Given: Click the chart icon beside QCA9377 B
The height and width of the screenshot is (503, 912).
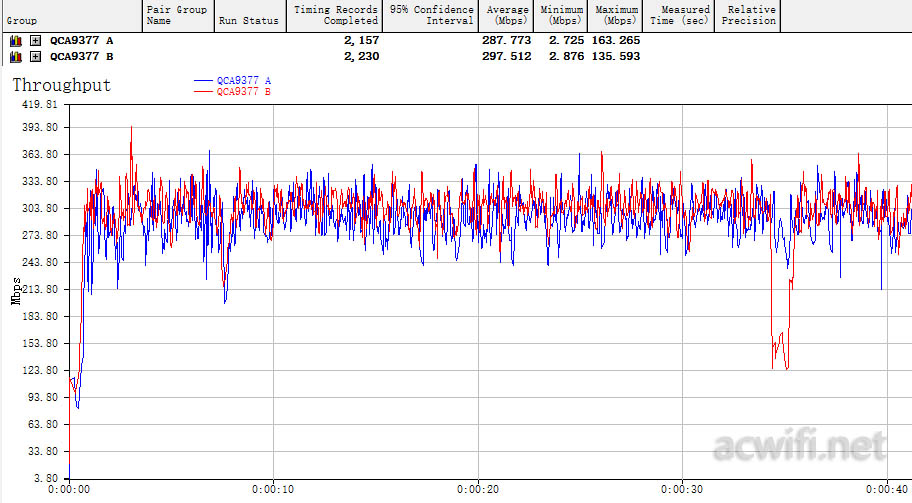Looking at the screenshot, I should (16, 56).
